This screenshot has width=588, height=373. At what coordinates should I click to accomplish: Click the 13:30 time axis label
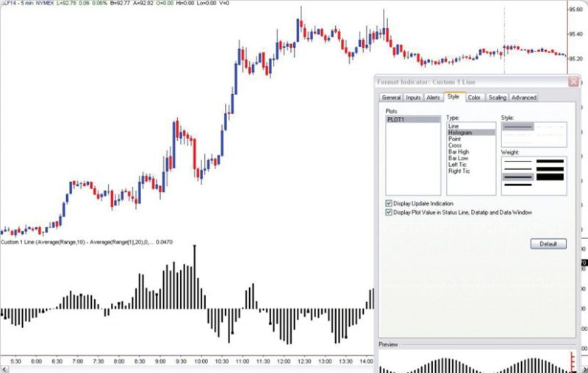[x=345, y=361]
